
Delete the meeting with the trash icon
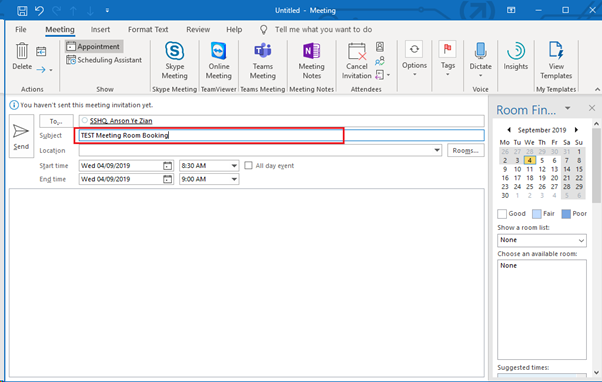pyautogui.click(x=22, y=56)
